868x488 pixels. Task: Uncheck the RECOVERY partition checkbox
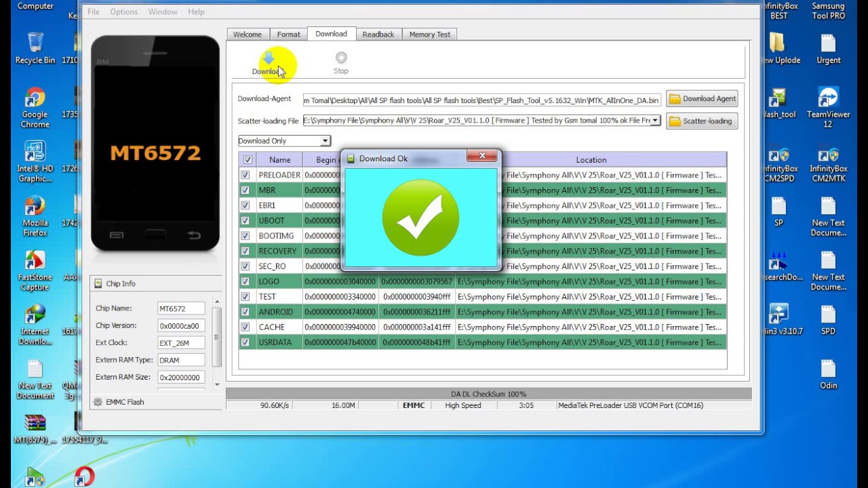tap(245, 251)
